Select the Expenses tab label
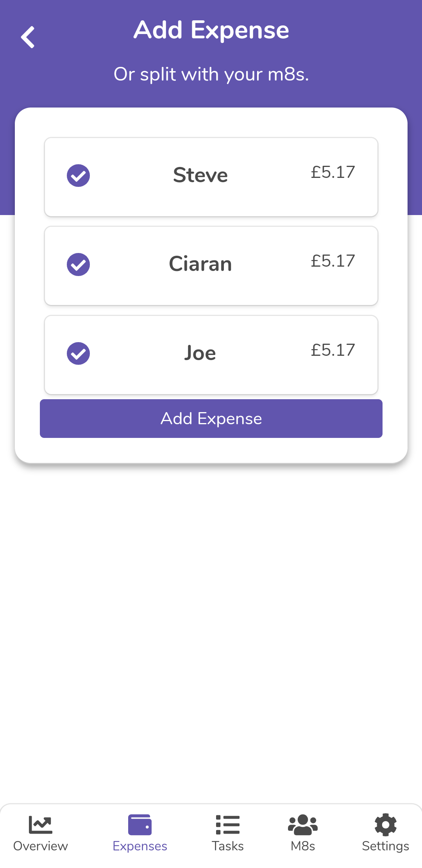Screen dimensions: 422x868 (x=140, y=846)
